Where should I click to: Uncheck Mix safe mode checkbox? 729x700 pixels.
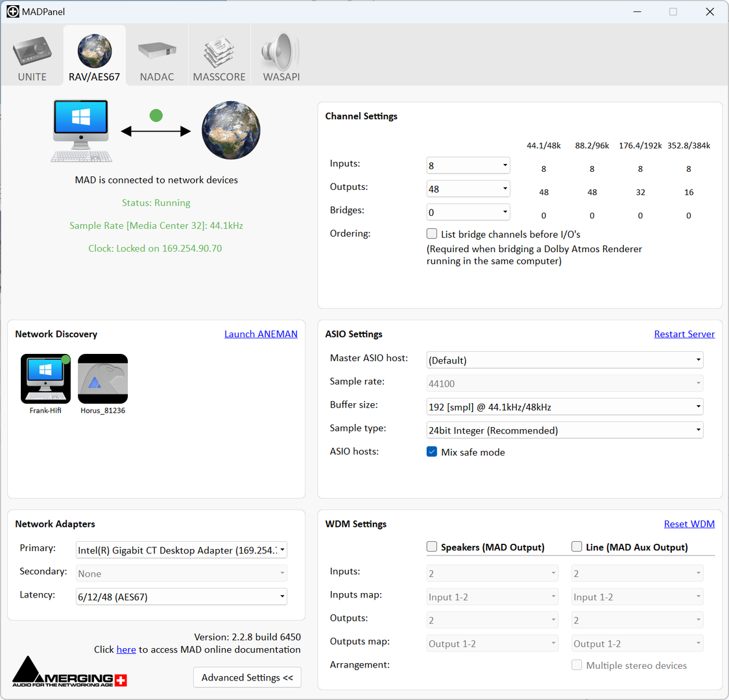[x=432, y=452]
